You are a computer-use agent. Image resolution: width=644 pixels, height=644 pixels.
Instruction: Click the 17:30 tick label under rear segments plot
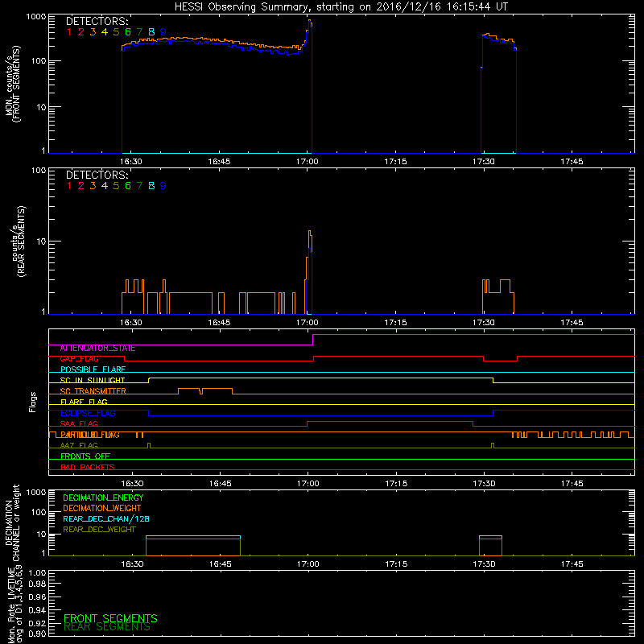pos(484,323)
